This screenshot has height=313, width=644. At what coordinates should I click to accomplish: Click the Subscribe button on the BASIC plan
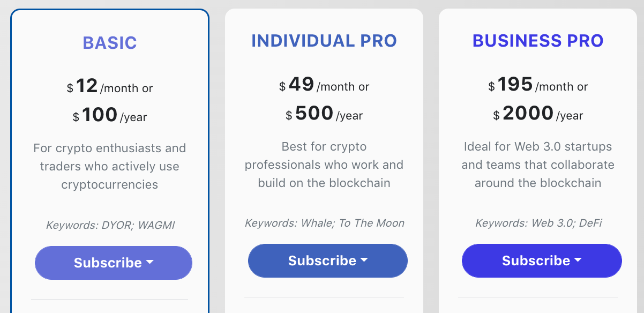pyautogui.click(x=113, y=263)
